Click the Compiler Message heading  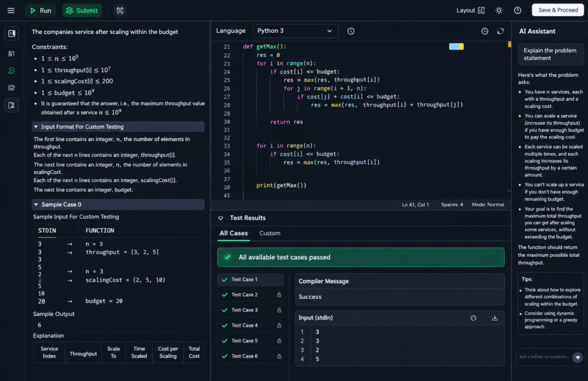pyautogui.click(x=324, y=282)
